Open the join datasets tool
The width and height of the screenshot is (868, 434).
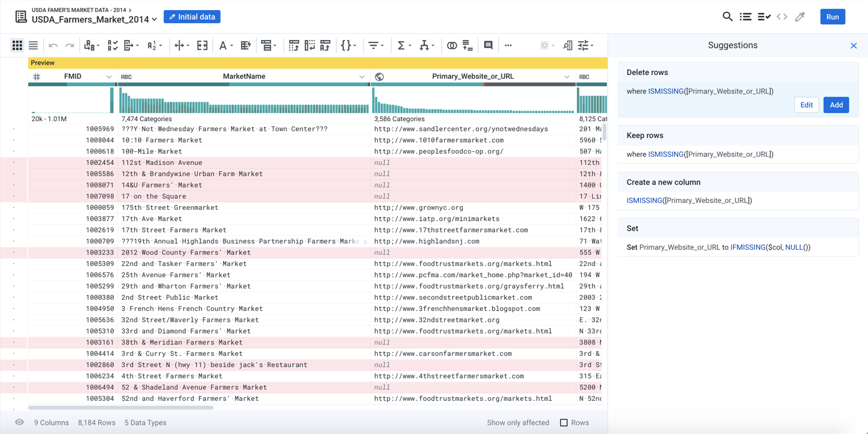click(x=451, y=45)
